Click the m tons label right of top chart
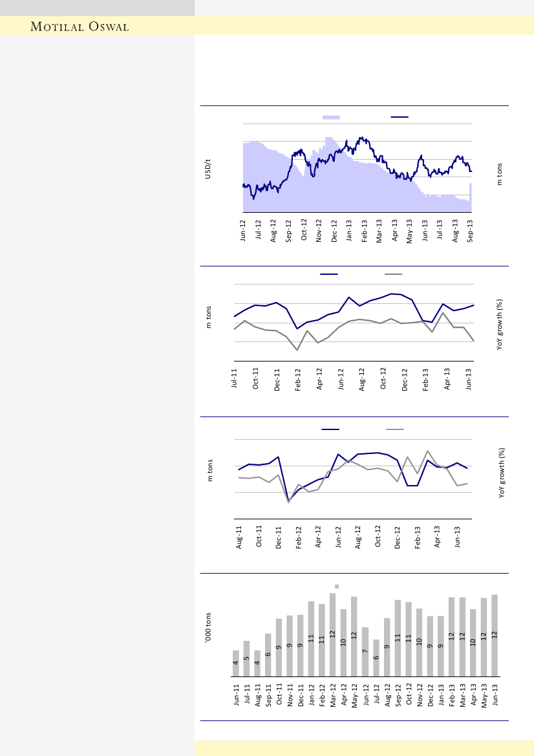 [x=500, y=173]
